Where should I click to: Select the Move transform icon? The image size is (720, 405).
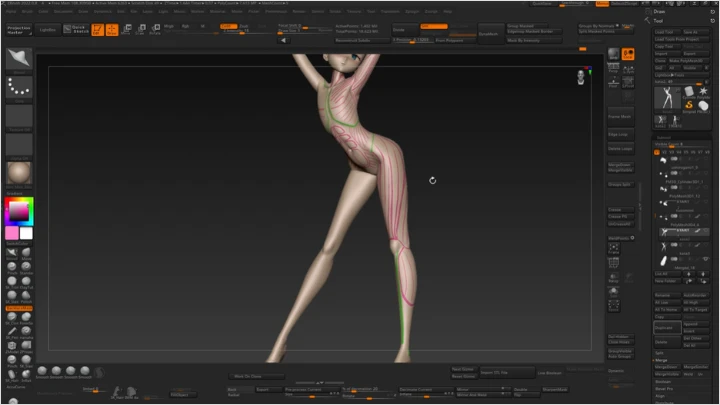[125, 30]
